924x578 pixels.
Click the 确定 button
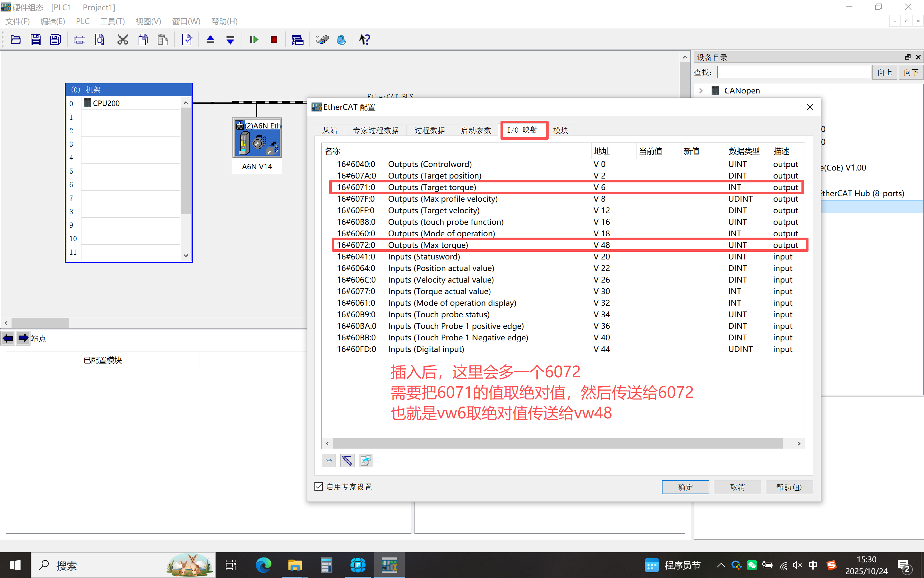coord(685,487)
